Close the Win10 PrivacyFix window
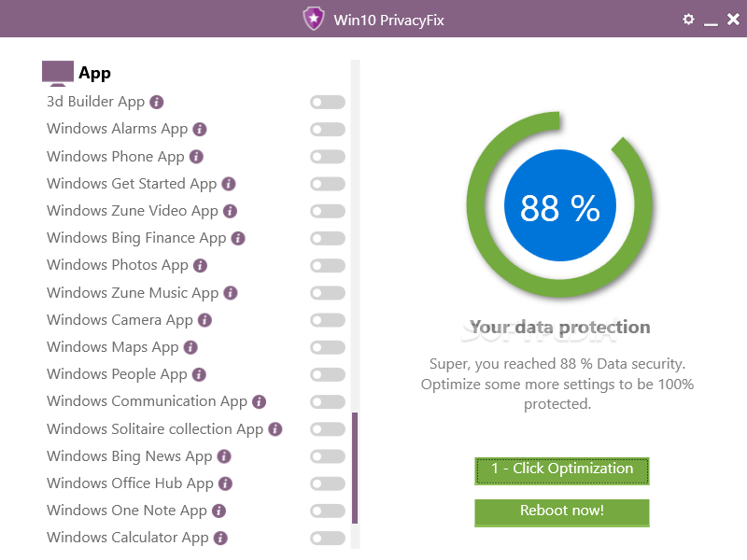747x560 pixels. tap(733, 19)
